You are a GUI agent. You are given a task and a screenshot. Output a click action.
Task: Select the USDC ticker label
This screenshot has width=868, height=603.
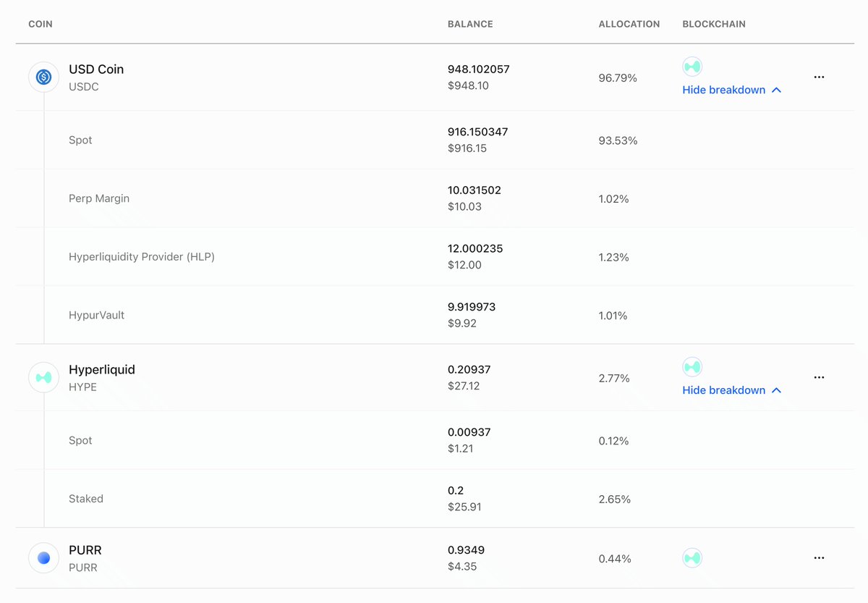tap(84, 87)
